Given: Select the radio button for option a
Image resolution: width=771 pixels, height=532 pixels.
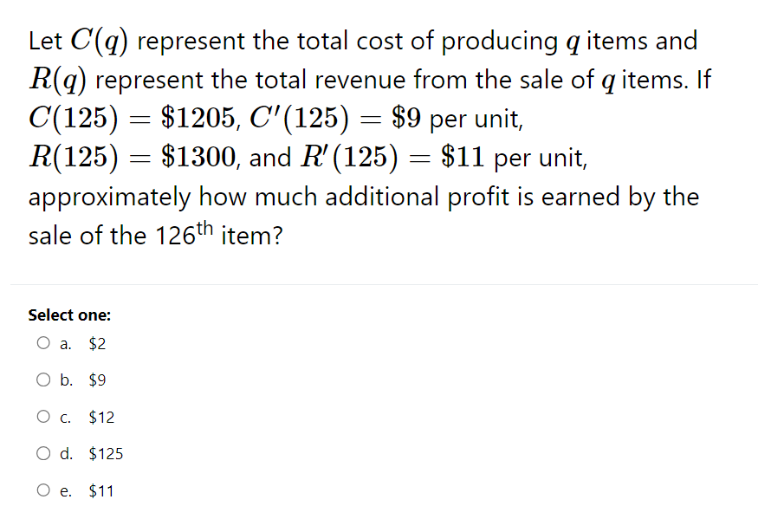Looking at the screenshot, I should pyautogui.click(x=42, y=342).
